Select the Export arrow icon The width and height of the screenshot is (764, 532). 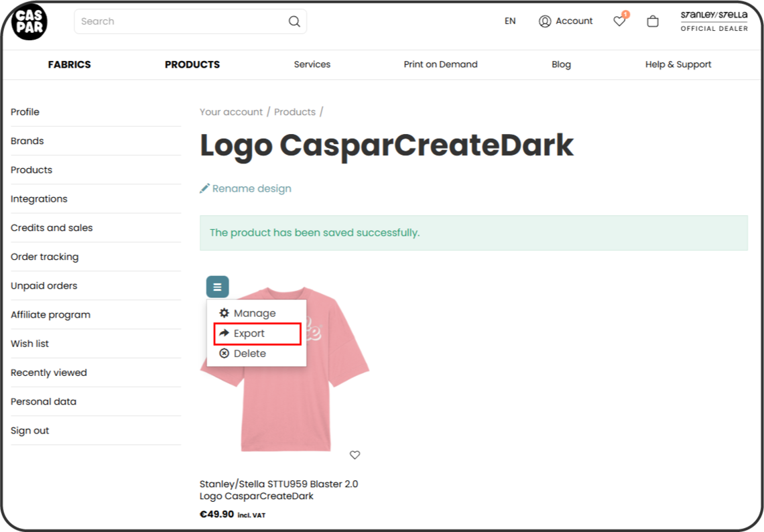(x=224, y=333)
